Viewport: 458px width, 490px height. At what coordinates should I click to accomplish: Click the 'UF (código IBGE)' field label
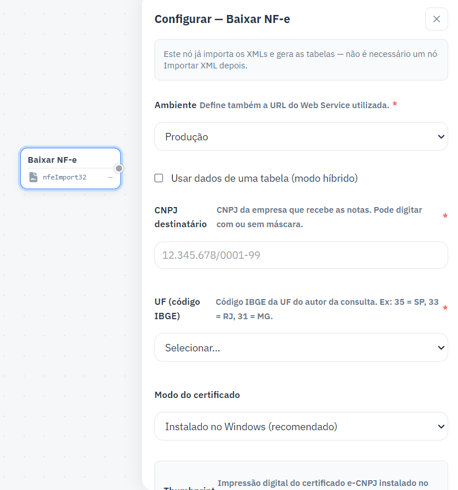(x=177, y=309)
